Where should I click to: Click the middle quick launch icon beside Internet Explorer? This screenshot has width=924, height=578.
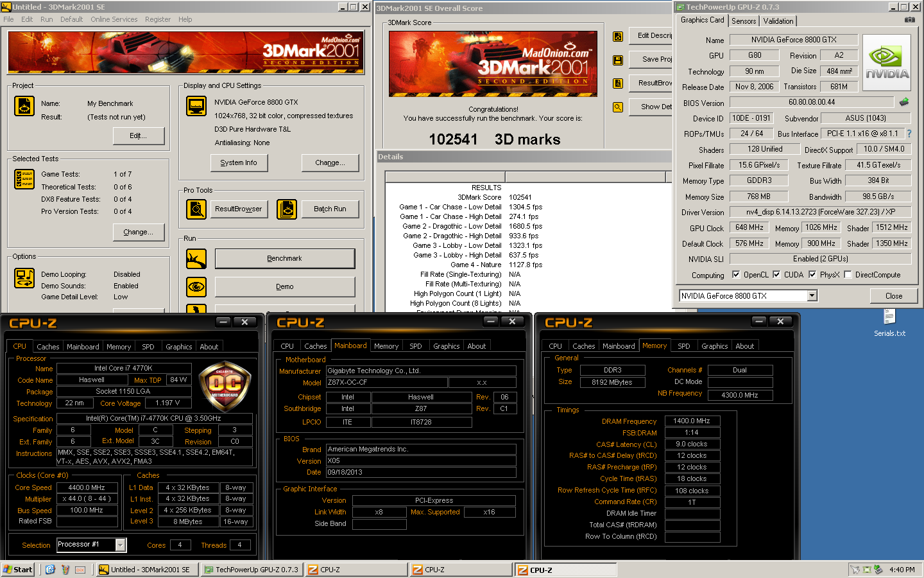[x=65, y=570]
